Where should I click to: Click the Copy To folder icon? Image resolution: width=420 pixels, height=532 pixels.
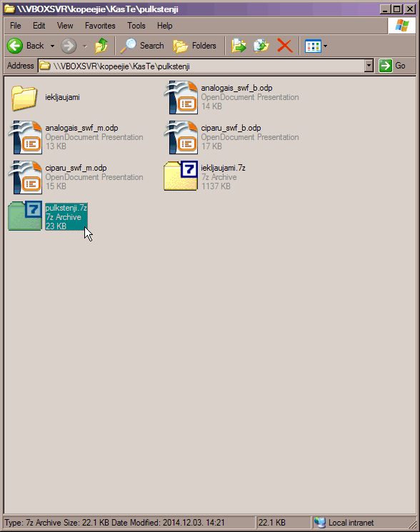261,46
